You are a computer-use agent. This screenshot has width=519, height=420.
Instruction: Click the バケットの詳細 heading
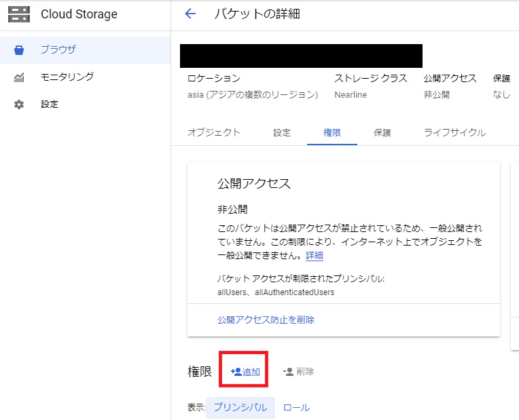tap(257, 14)
